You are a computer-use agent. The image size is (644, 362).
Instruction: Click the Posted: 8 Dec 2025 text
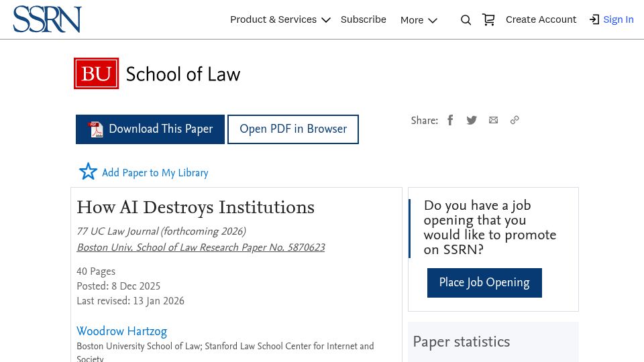(118, 286)
